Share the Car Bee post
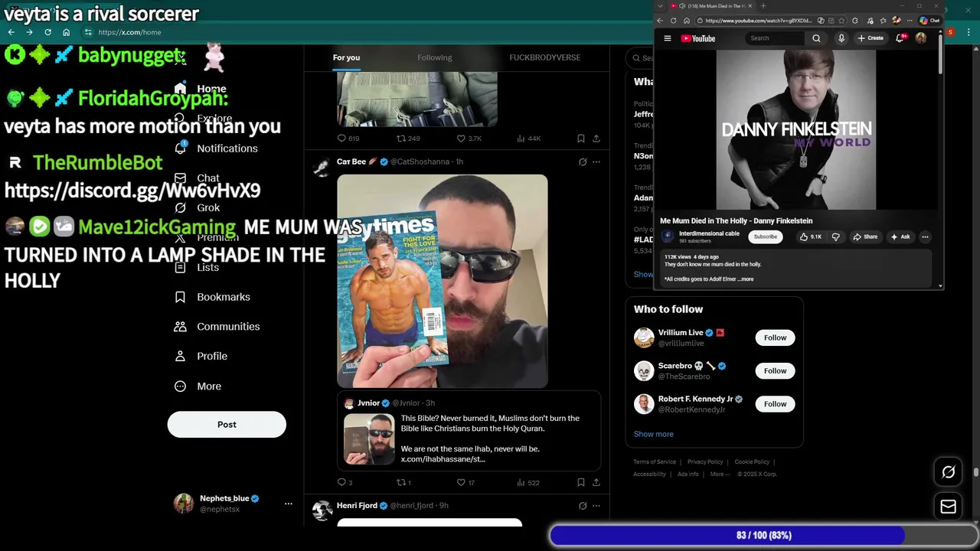The width and height of the screenshot is (980, 551). pos(596,482)
